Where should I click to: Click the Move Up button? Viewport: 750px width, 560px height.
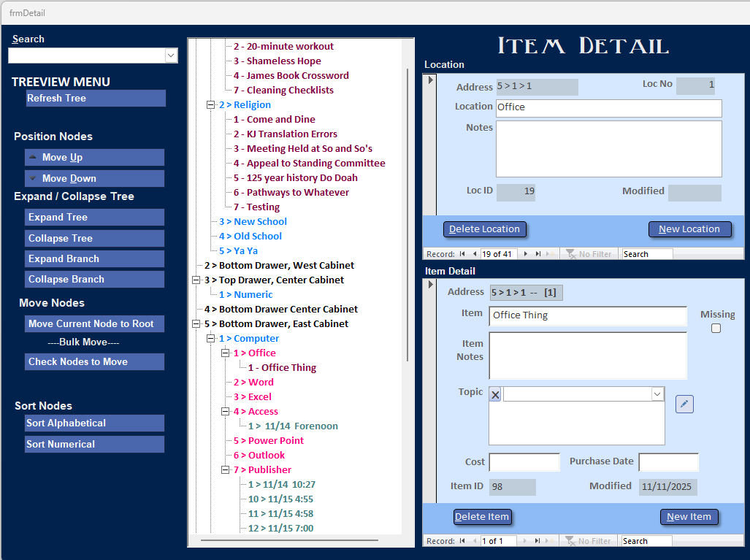(94, 157)
